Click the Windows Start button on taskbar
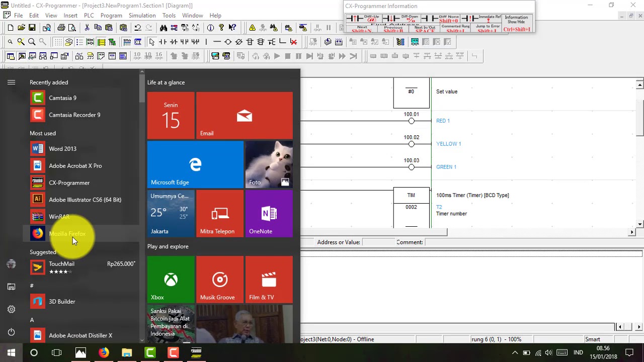This screenshot has height=362, width=644. point(11,353)
